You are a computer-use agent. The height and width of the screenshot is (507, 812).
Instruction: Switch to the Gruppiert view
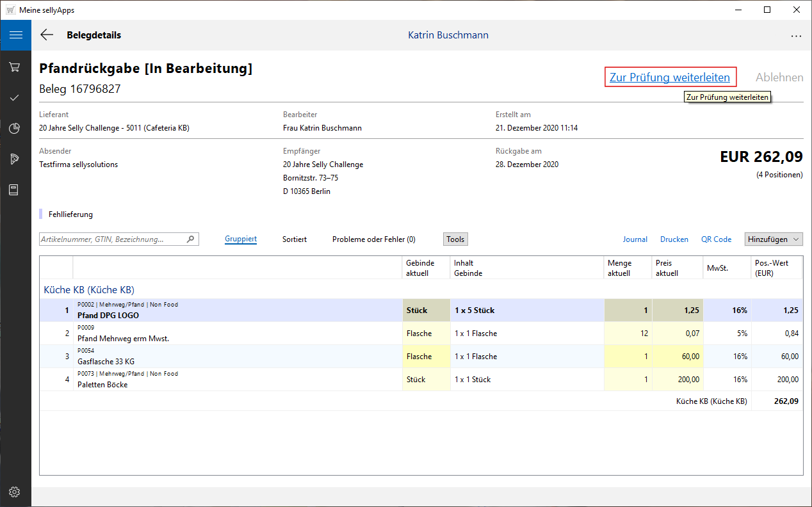[241, 239]
